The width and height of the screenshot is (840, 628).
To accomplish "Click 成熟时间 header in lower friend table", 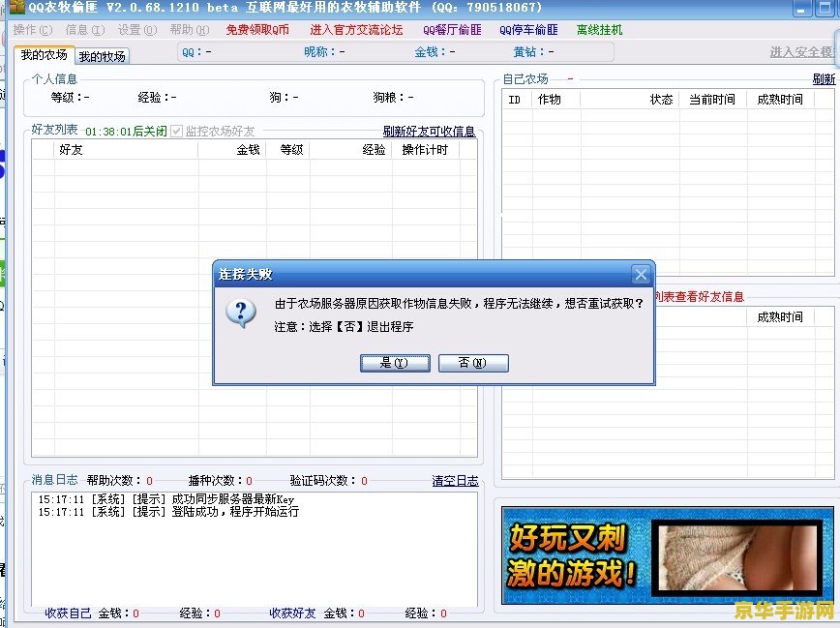I will pos(781,317).
